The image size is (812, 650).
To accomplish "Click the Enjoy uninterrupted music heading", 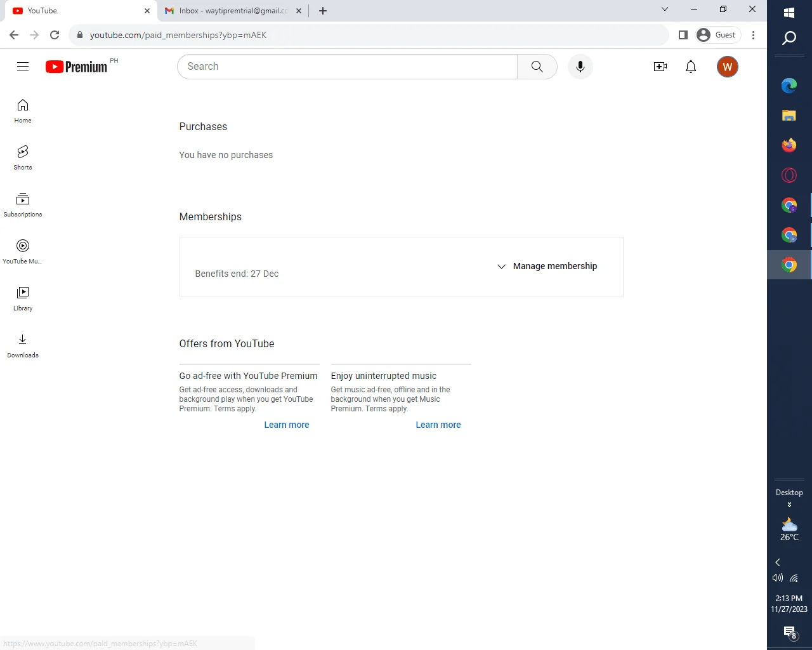I will [383, 376].
